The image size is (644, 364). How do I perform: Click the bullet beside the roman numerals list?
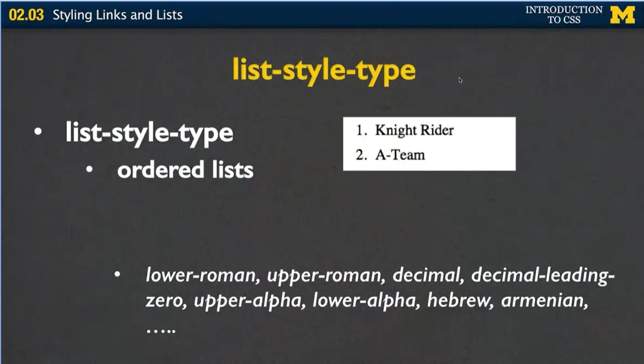coord(117,274)
